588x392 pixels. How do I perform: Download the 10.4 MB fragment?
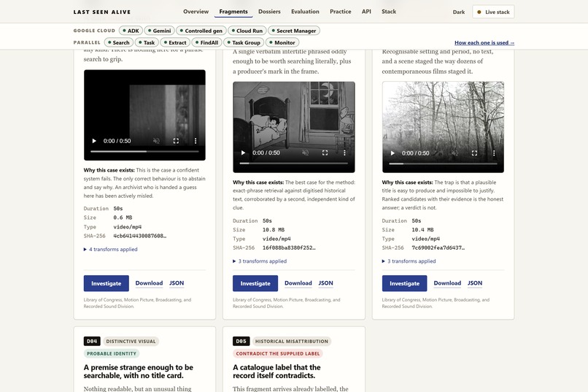click(x=447, y=283)
